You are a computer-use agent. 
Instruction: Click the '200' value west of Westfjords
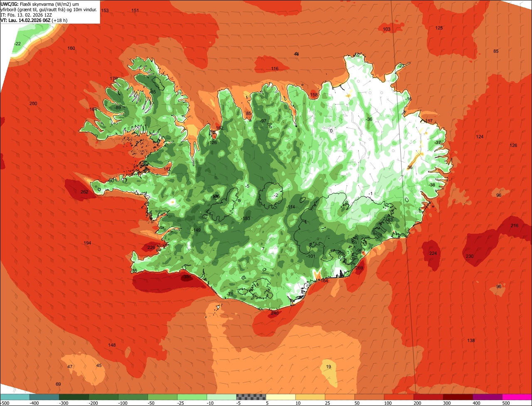point(33,103)
